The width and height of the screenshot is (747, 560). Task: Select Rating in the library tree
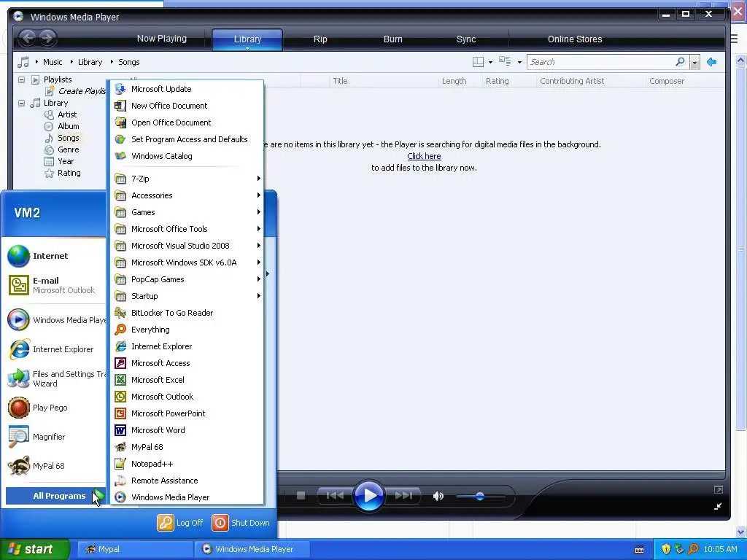tap(69, 173)
